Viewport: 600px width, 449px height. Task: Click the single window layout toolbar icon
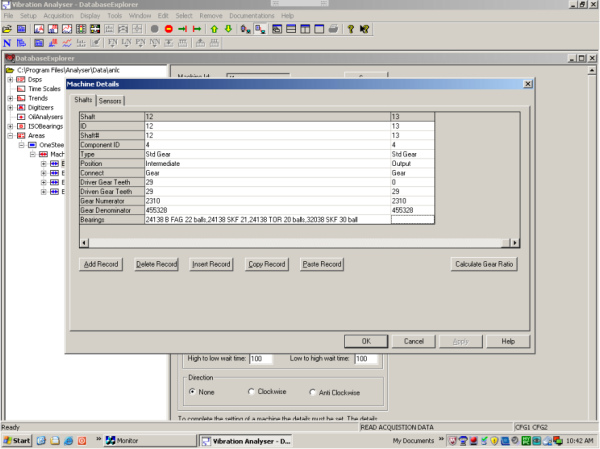pyautogui.click(x=319, y=29)
